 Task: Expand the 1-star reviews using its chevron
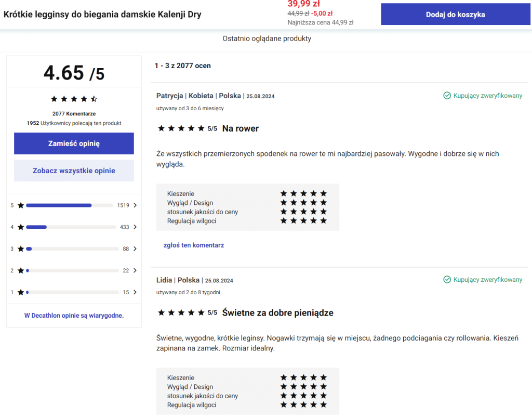click(135, 292)
